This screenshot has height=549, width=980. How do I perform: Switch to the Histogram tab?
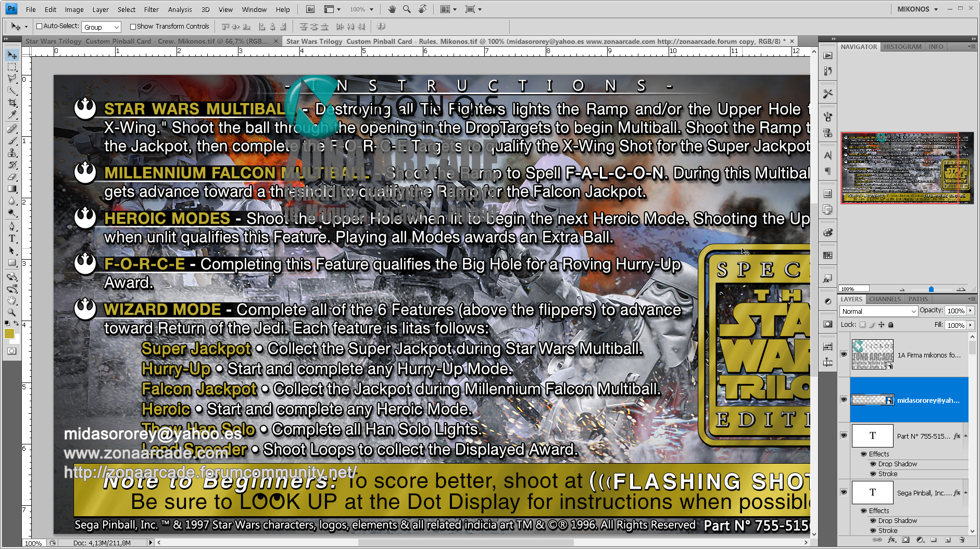pyautogui.click(x=902, y=47)
